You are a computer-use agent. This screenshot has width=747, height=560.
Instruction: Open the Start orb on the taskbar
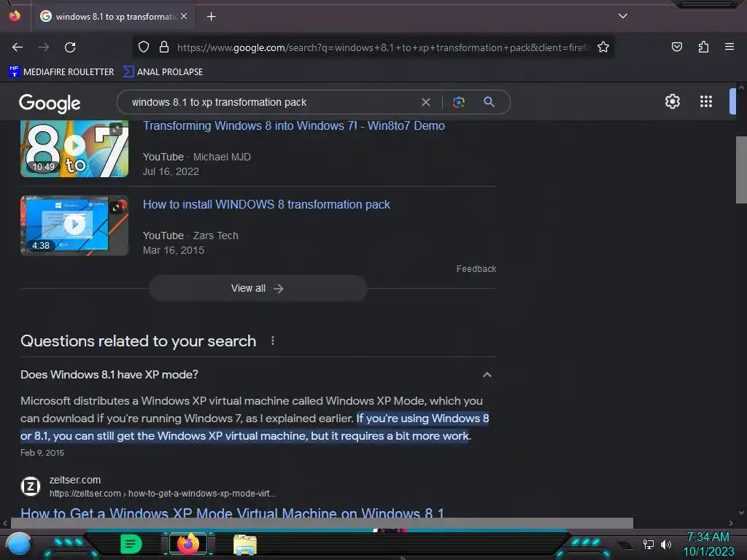click(x=19, y=544)
